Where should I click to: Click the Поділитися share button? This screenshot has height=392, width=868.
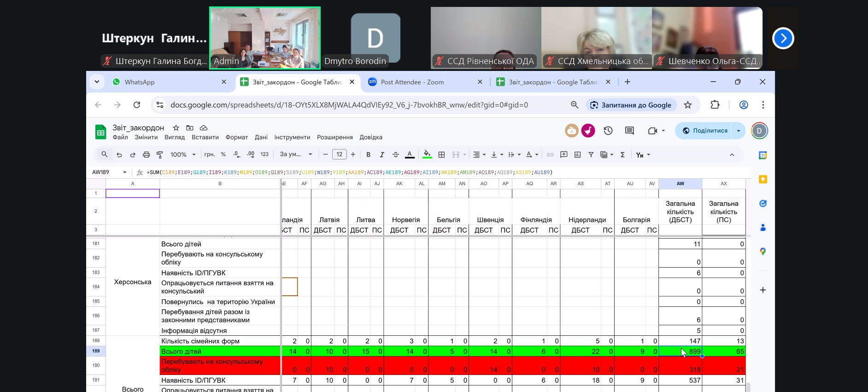pyautogui.click(x=705, y=131)
